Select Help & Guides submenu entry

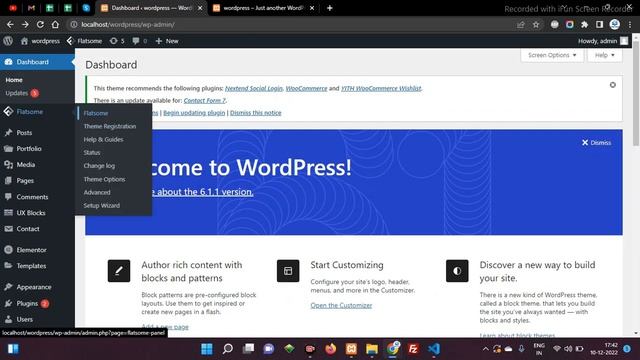[x=103, y=139]
